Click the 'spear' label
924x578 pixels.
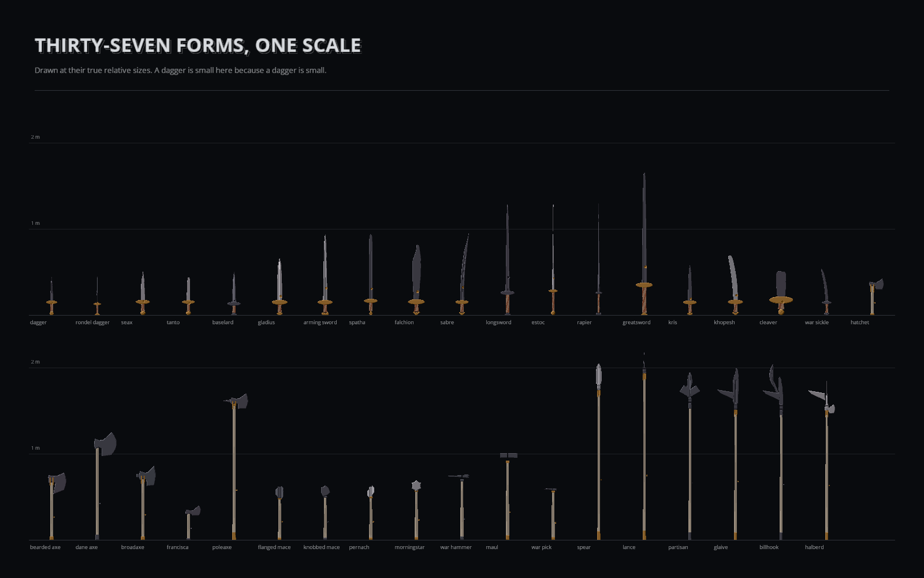pos(584,547)
